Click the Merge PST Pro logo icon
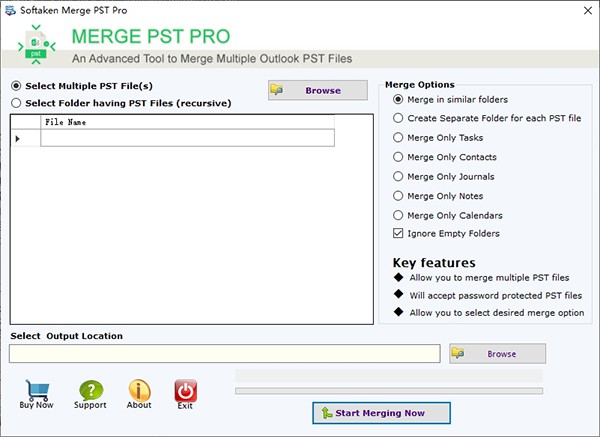This screenshot has height=437, width=600. [x=36, y=45]
